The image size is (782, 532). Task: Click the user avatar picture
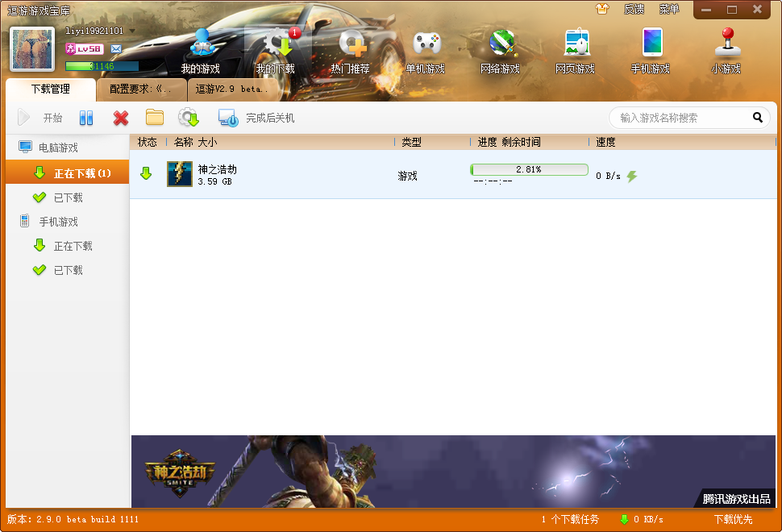(x=32, y=49)
